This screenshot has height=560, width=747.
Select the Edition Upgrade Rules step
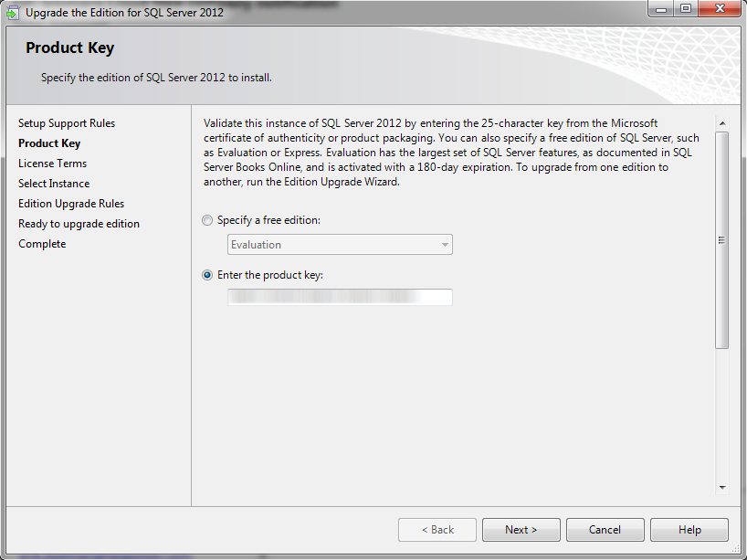[71, 204]
